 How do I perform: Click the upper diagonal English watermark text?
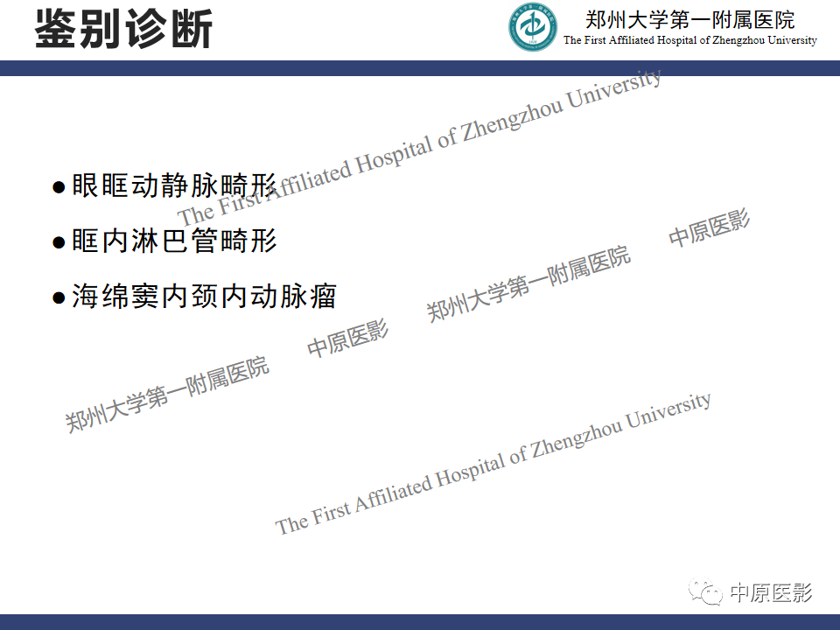point(419,148)
